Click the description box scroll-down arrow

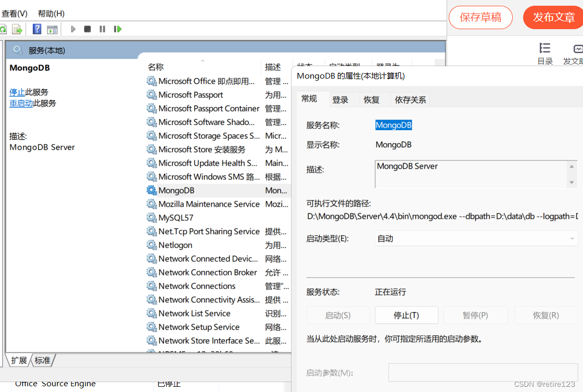tap(572, 182)
